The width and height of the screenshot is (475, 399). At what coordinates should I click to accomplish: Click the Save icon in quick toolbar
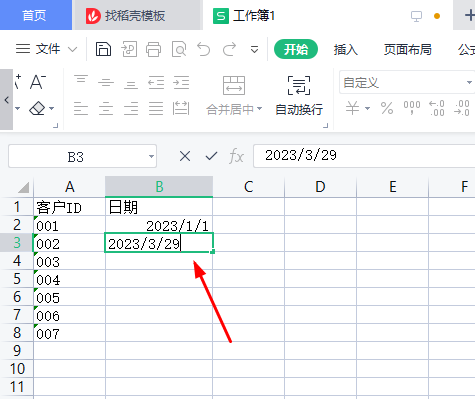(103, 49)
